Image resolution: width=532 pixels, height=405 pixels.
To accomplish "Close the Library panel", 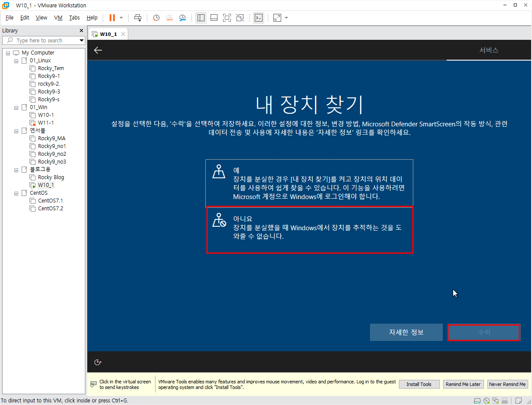I will (x=81, y=31).
